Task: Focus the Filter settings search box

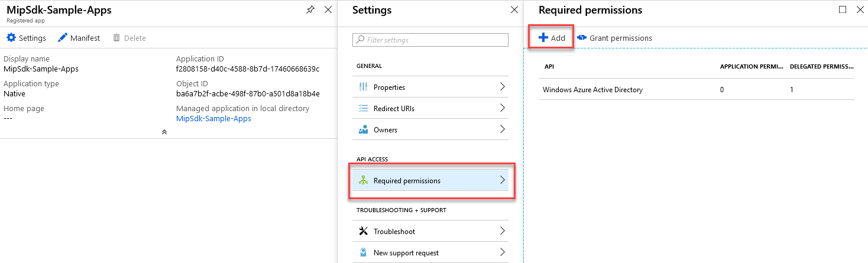Action: click(x=430, y=40)
